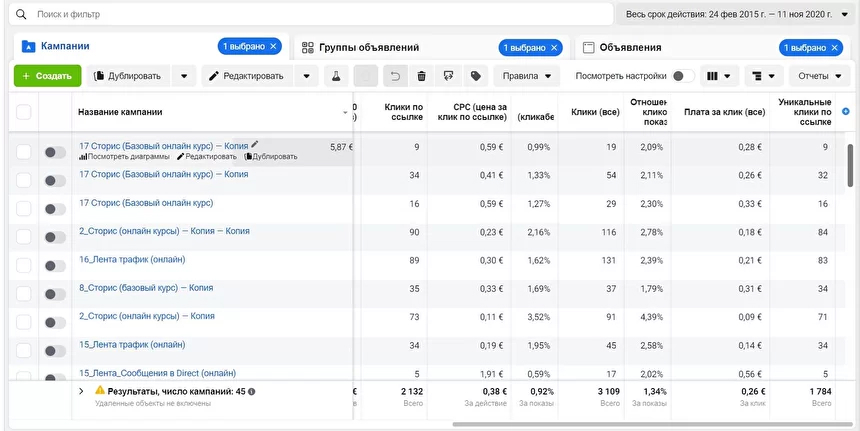The image size is (860, 431).
Task: Open the 'Правила' dropdown
Action: (528, 76)
